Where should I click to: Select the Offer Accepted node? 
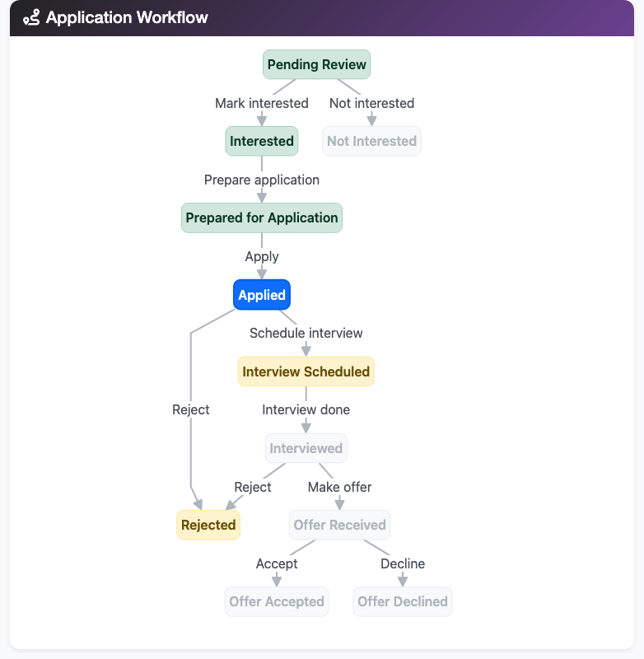[277, 601]
